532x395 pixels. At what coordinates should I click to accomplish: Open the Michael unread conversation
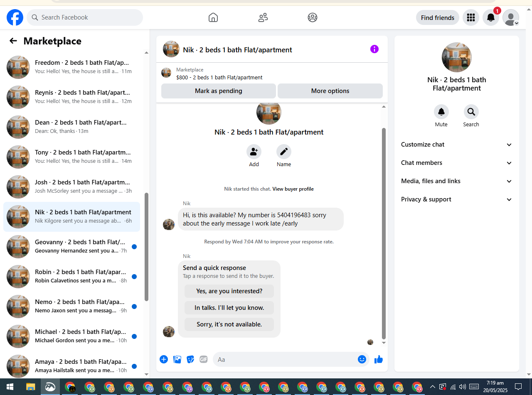71,336
